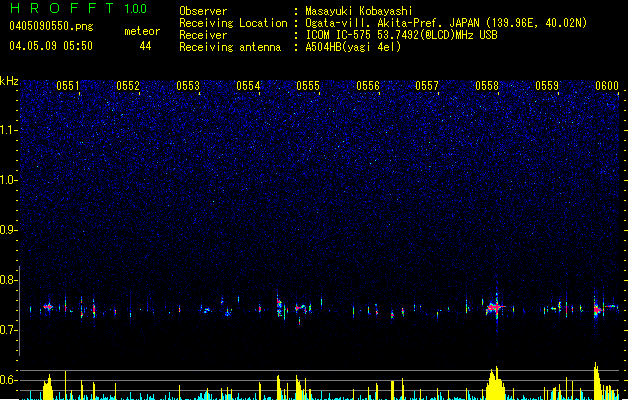The image size is (629, 400).
Task: Click the 0.6 kHz axis label
Action: (x=8, y=380)
